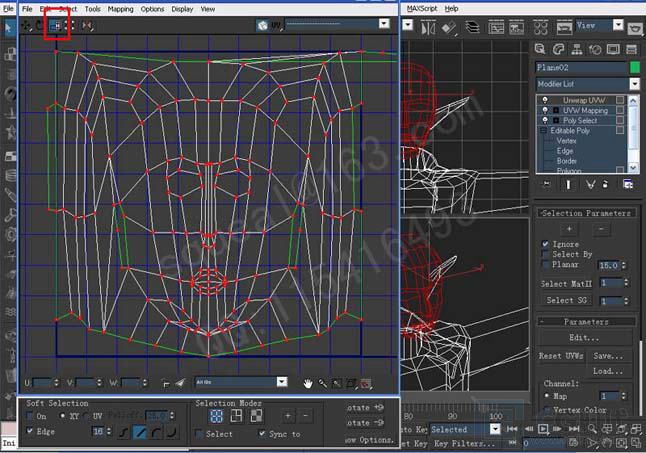Switch to the Display command panel tab
Viewport: 646px width, 453px height.
[x=613, y=49]
